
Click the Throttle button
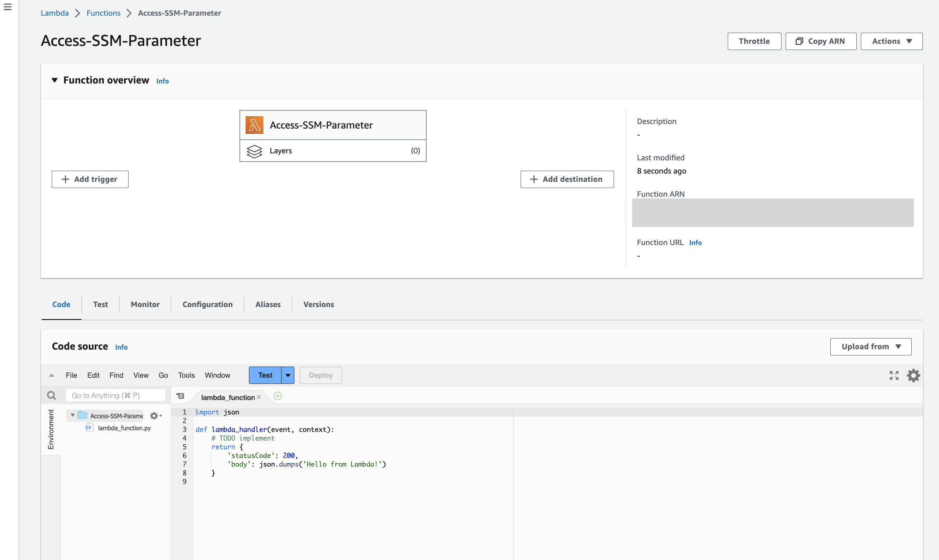(x=754, y=41)
